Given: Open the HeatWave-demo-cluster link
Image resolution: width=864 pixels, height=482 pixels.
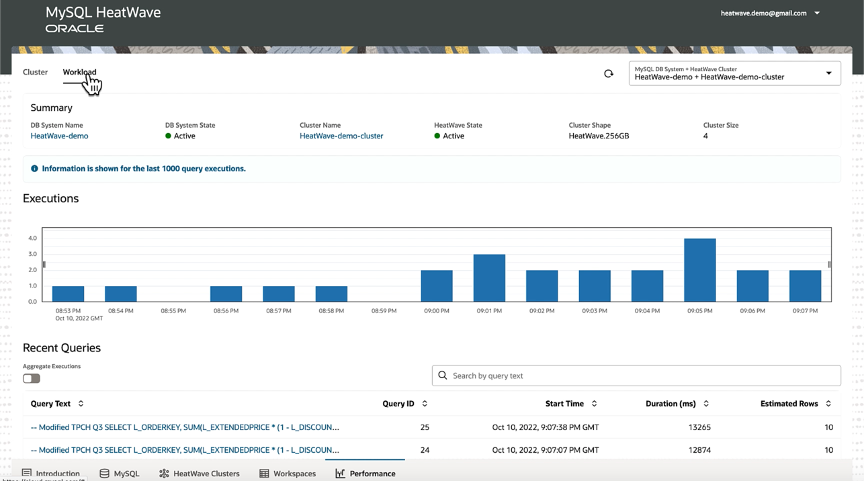Looking at the screenshot, I should pyautogui.click(x=341, y=136).
